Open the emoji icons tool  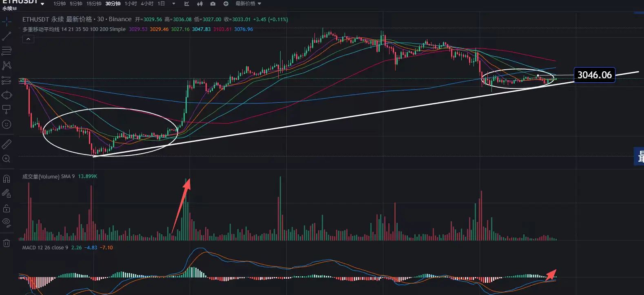(x=7, y=124)
